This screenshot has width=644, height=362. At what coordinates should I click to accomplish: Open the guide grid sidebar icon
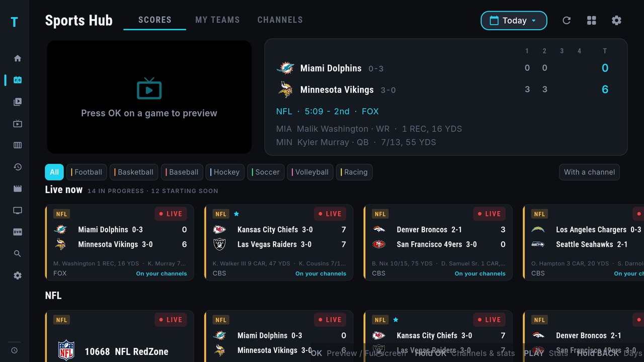18,145
